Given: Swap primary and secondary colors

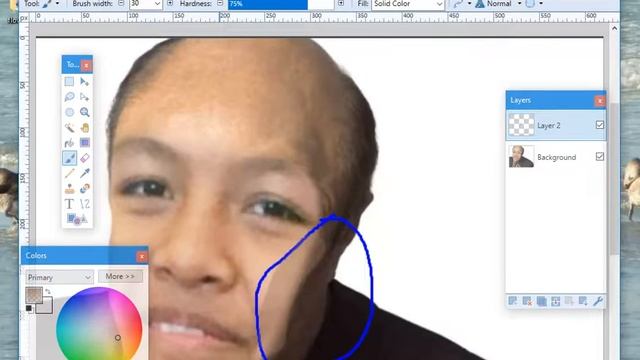Looking at the screenshot, I should click(48, 291).
